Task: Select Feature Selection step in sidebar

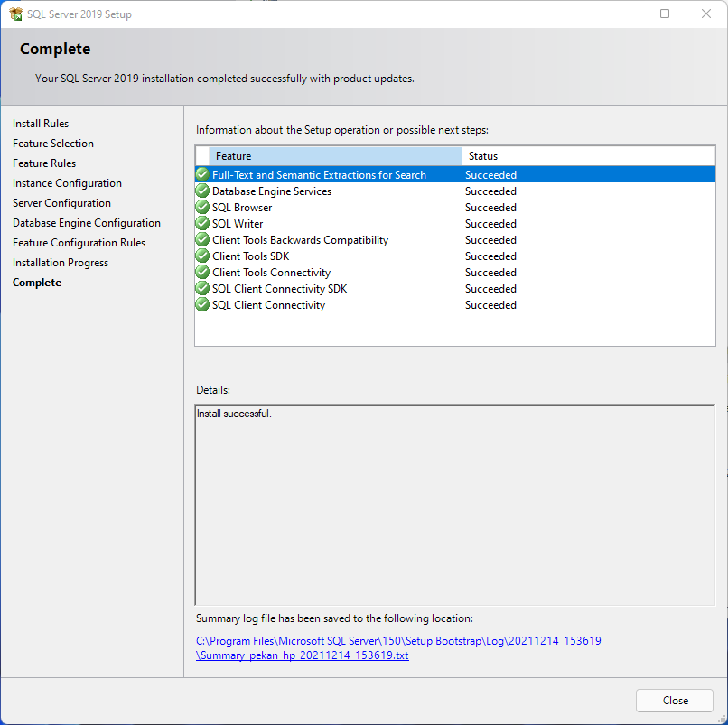Action: point(53,144)
